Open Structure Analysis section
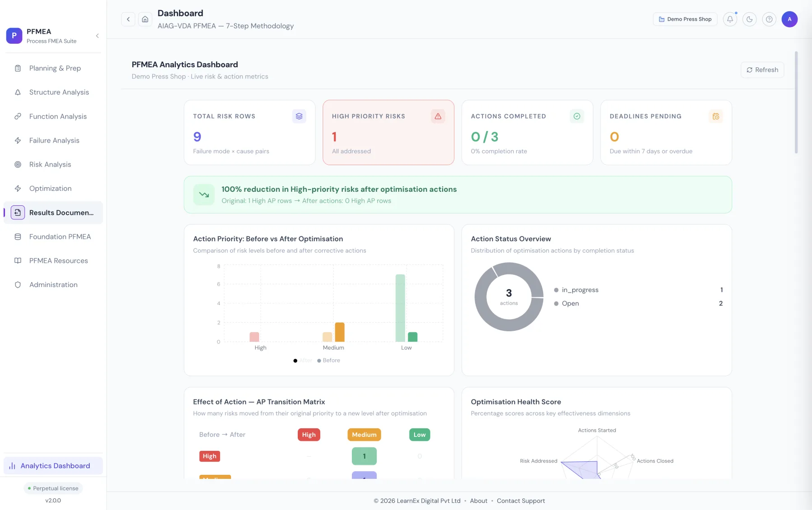 pos(53,92)
